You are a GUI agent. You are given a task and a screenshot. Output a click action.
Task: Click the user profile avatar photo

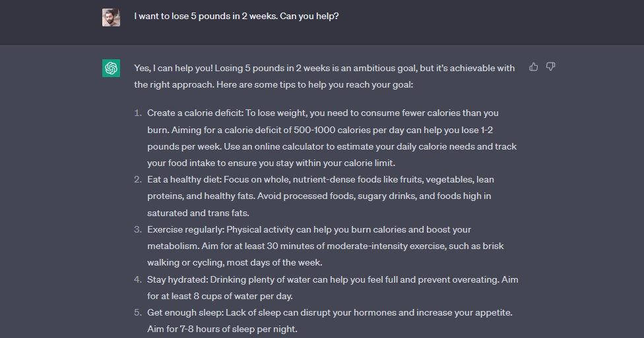pos(111,18)
